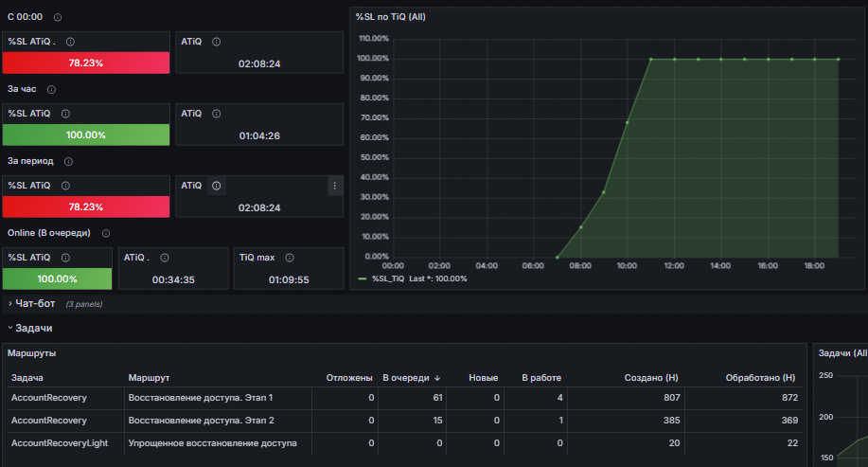The height and width of the screenshot is (467, 868).
Task: Click info icon beside '%SL ATiQ .' top panel
Action: [70, 42]
